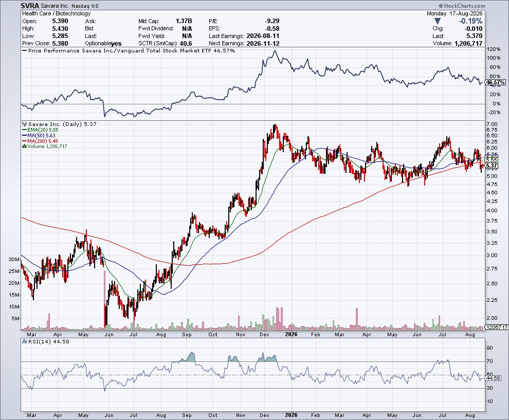
Task: Click the 2026 year label under RSI panel
Action: pyautogui.click(x=291, y=415)
